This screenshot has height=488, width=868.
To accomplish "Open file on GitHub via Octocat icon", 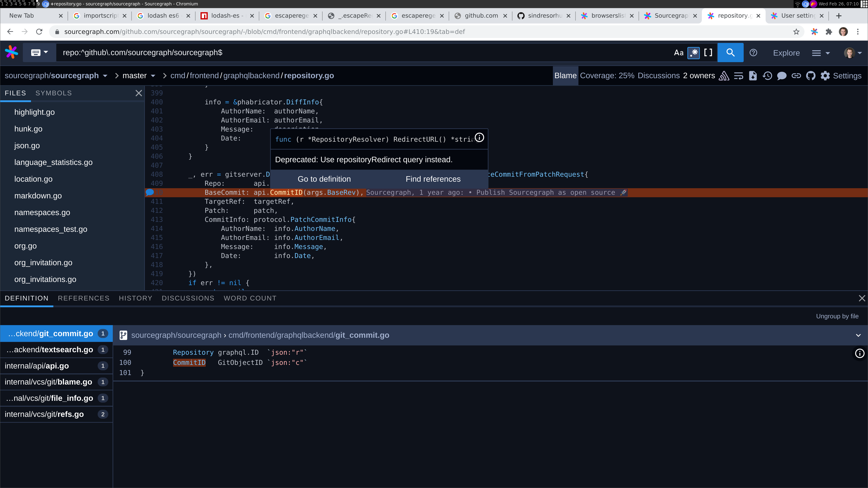I will pyautogui.click(x=810, y=76).
